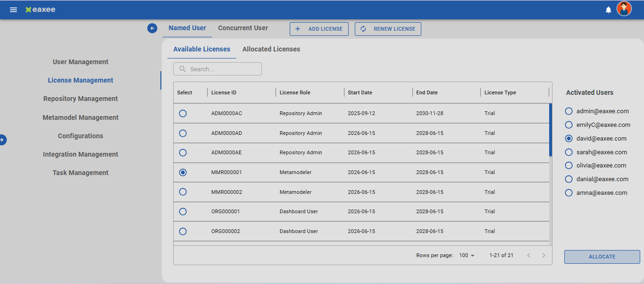Select user admin@eaxee.com
644x284 pixels.
(569, 111)
